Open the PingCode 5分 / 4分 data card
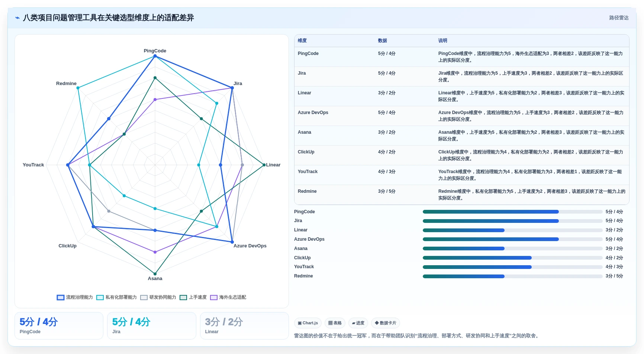644x354 pixels. 59,326
